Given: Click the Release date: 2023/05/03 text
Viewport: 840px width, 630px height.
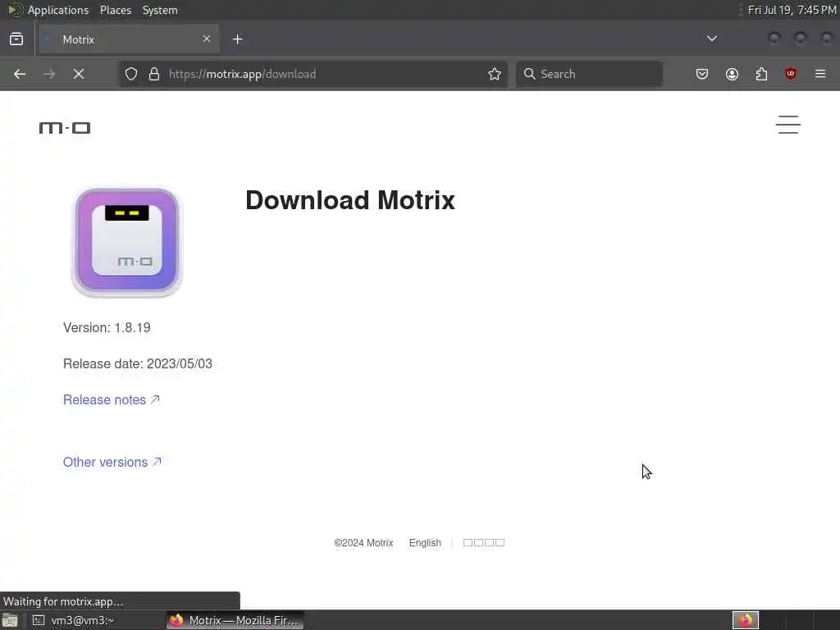Looking at the screenshot, I should [138, 363].
